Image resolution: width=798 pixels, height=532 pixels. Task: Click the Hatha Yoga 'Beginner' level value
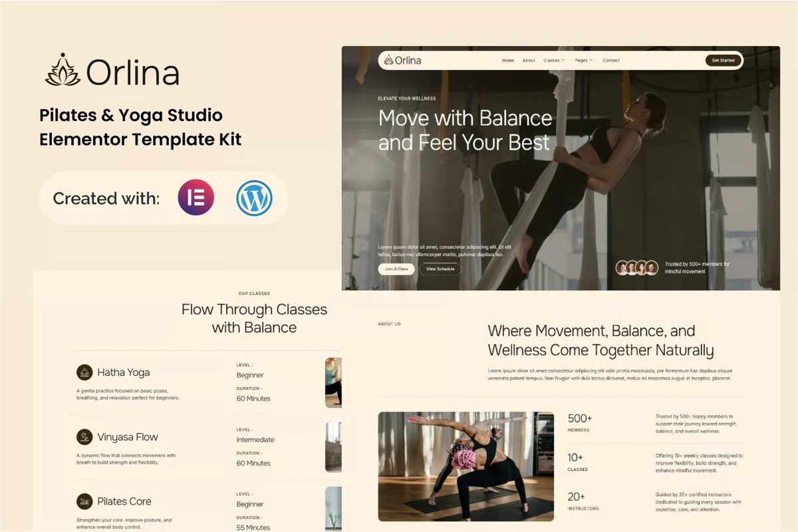point(250,375)
